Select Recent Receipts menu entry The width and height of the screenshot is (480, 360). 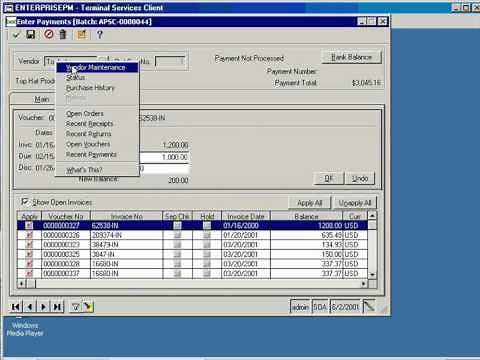pos(97,124)
